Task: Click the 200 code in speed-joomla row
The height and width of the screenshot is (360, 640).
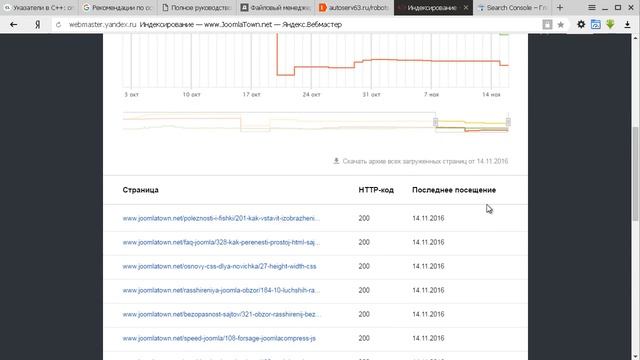Action: pos(364,338)
